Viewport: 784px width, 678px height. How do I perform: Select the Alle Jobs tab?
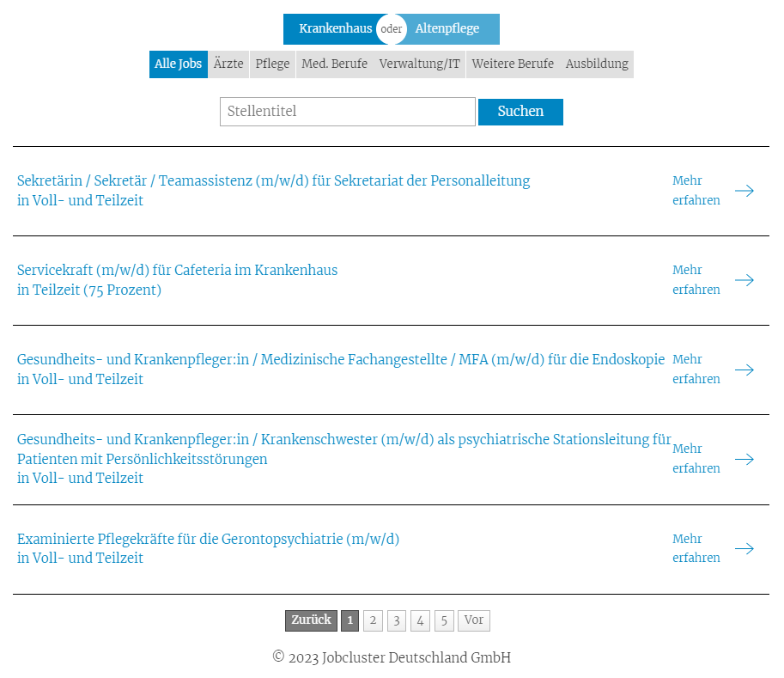pyautogui.click(x=178, y=64)
